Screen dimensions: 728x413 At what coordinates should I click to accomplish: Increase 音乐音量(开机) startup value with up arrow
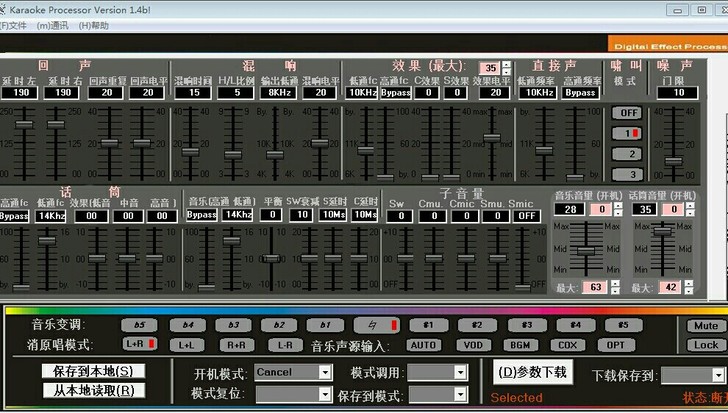click(x=618, y=206)
